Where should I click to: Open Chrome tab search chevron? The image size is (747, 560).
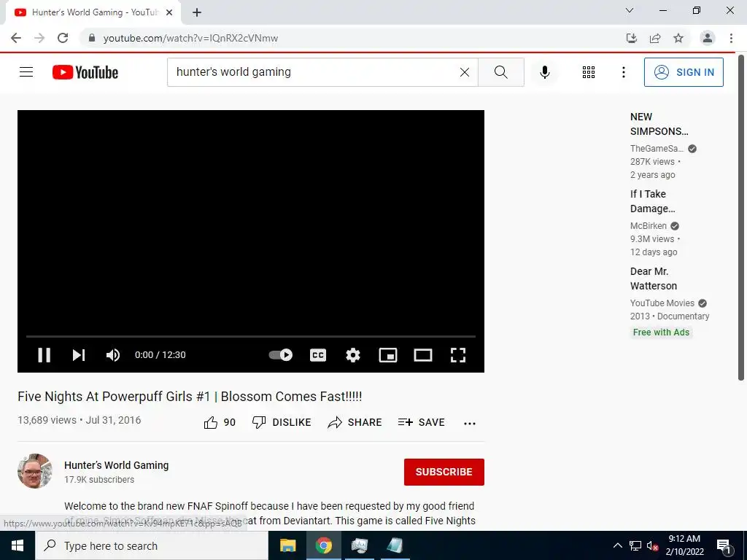(x=630, y=10)
